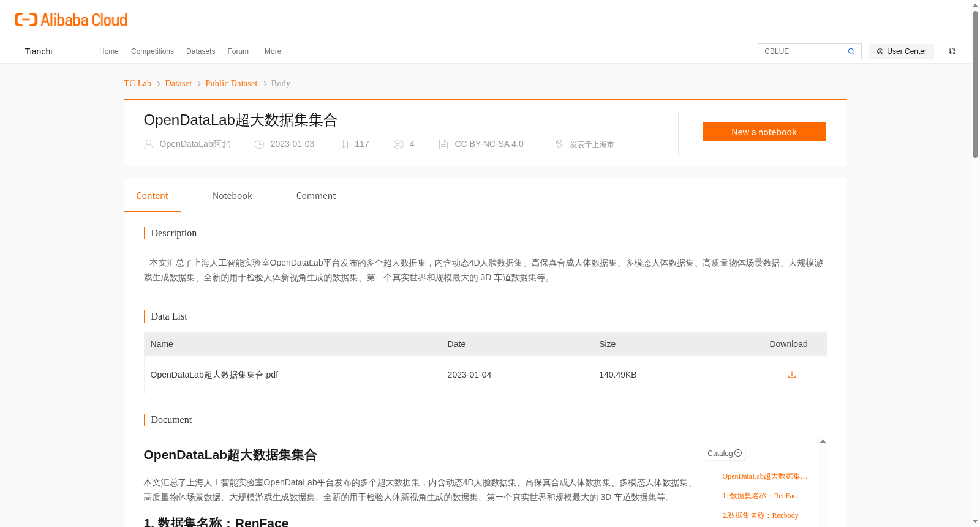Navigate to Public Dataset breadcrumb
This screenshot has height=527, width=980.
coord(232,83)
